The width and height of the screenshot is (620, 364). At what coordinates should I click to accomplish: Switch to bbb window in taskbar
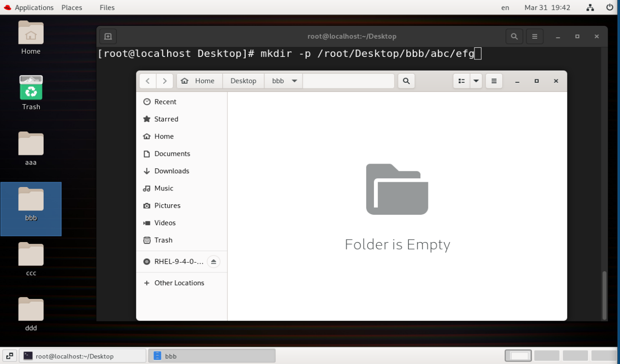click(x=212, y=356)
